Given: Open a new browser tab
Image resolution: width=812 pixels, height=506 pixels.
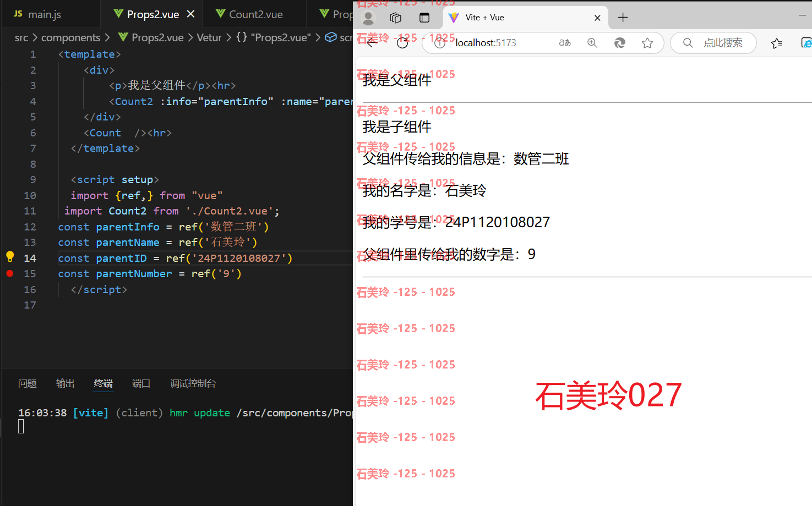Looking at the screenshot, I should (623, 18).
